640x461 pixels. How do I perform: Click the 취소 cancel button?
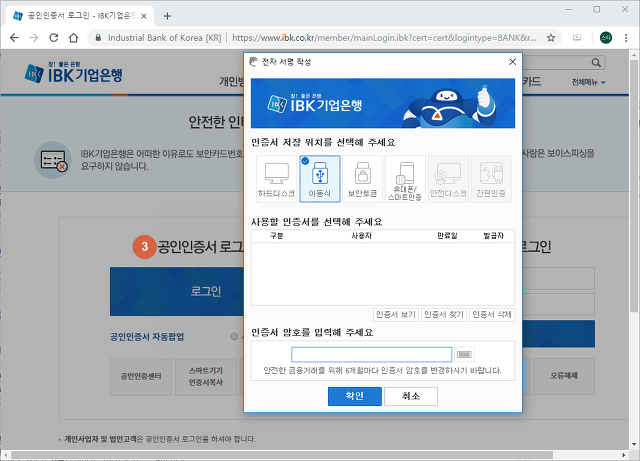411,396
